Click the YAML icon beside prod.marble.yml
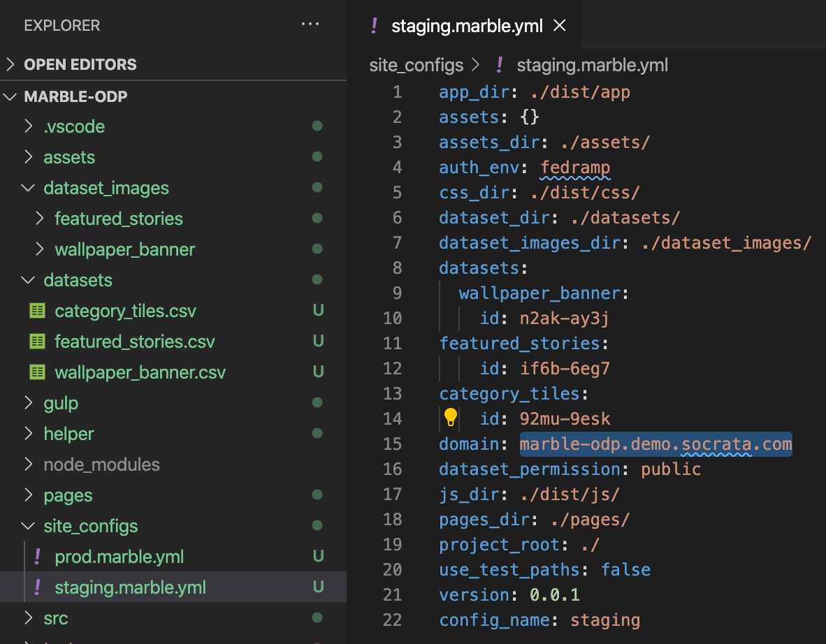Image resolution: width=826 pixels, height=644 pixels. point(38,557)
